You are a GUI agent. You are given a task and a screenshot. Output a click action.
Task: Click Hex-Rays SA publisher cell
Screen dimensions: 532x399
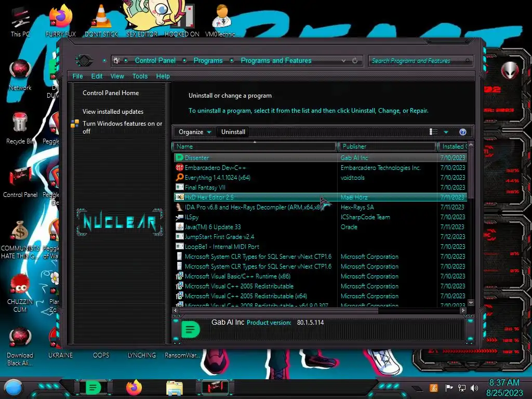pos(357,207)
